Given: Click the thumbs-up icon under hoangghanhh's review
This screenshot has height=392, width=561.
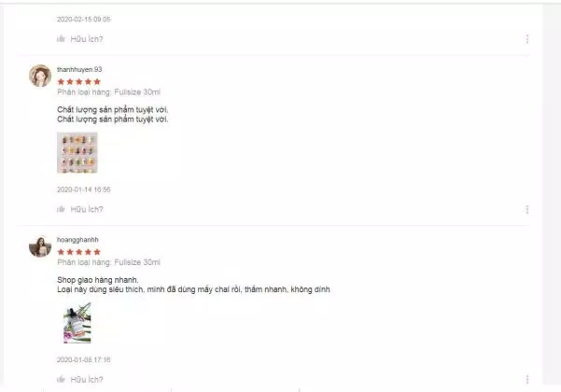Looking at the screenshot, I should (x=62, y=379).
